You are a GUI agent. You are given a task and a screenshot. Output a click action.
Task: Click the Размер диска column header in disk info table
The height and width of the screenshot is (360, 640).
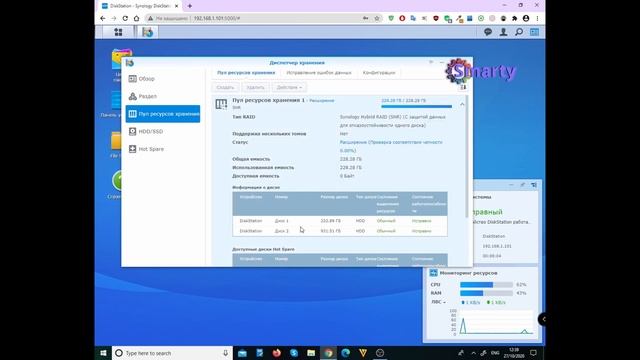point(334,197)
